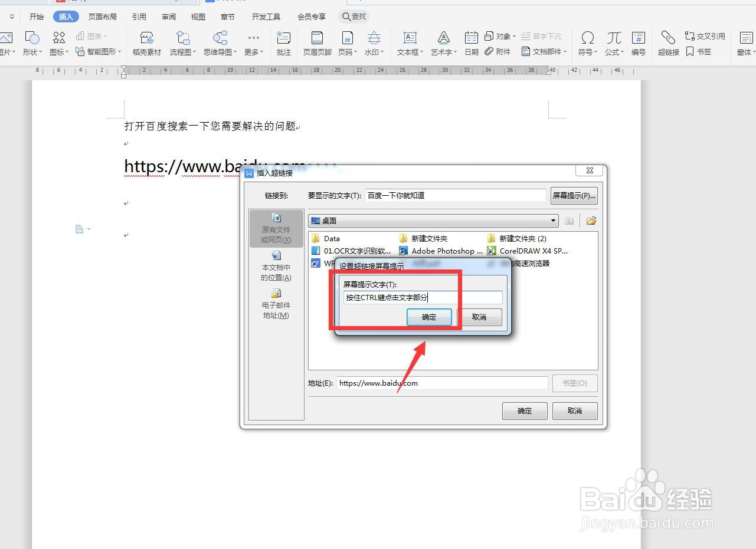Viewport: 756px width, 549px height.
Task: Click the 屏幕提示(P) button
Action: (x=573, y=195)
